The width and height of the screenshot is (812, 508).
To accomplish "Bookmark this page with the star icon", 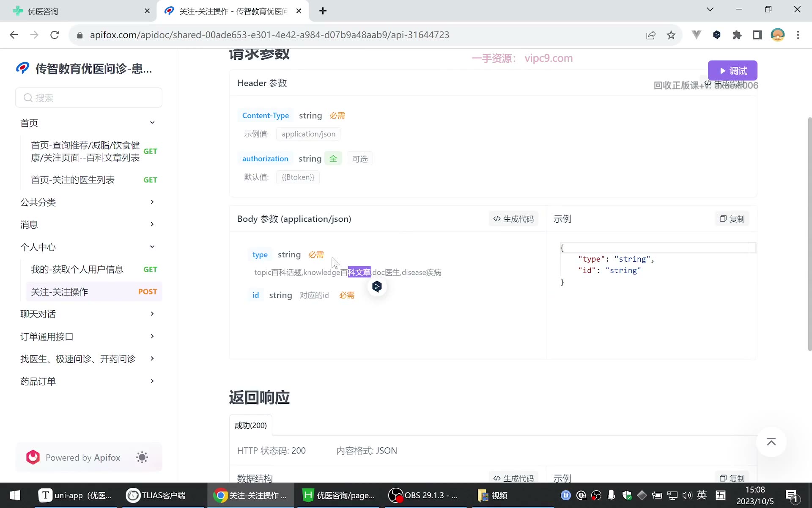I will pyautogui.click(x=671, y=35).
